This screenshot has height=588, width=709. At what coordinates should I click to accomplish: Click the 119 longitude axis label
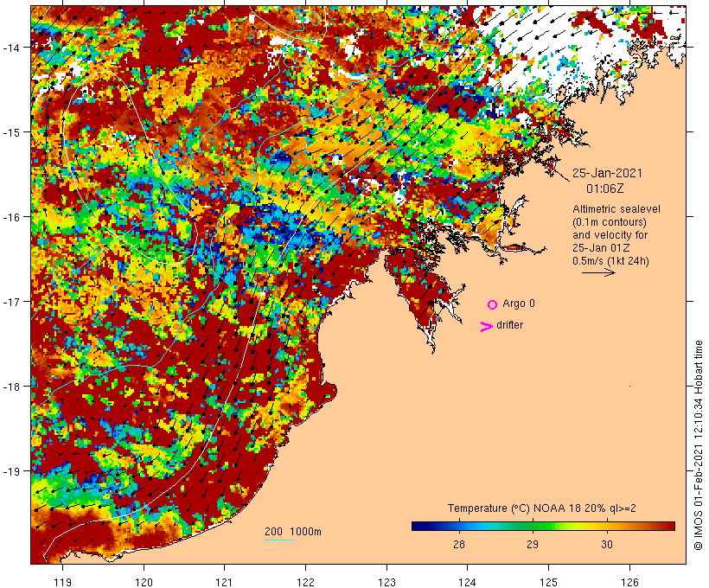(63, 582)
